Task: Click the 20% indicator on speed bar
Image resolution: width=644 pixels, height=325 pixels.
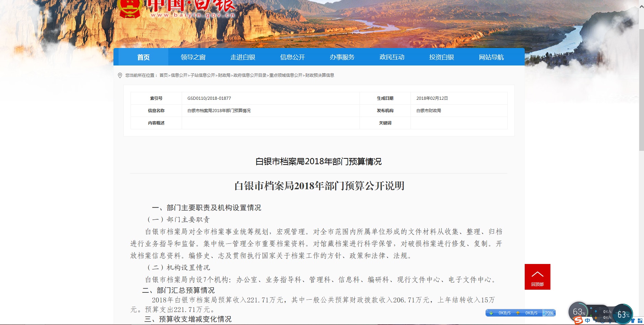Action: 549,313
